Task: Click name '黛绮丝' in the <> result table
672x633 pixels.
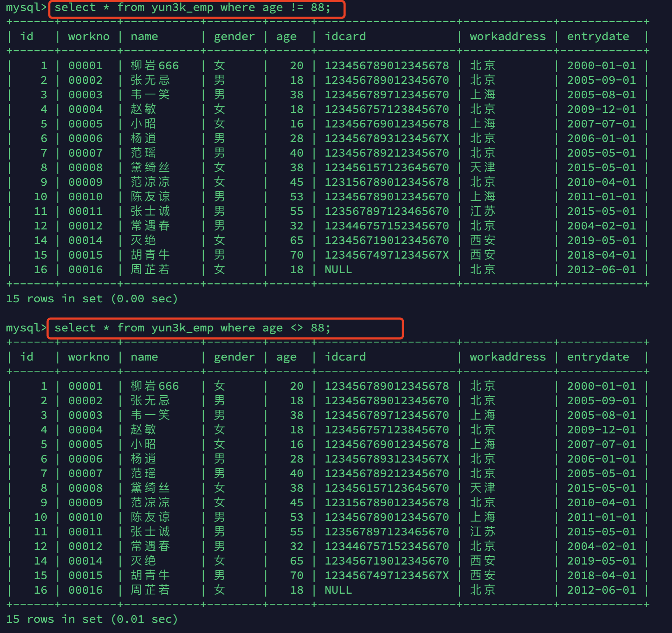Action: pyautogui.click(x=150, y=488)
